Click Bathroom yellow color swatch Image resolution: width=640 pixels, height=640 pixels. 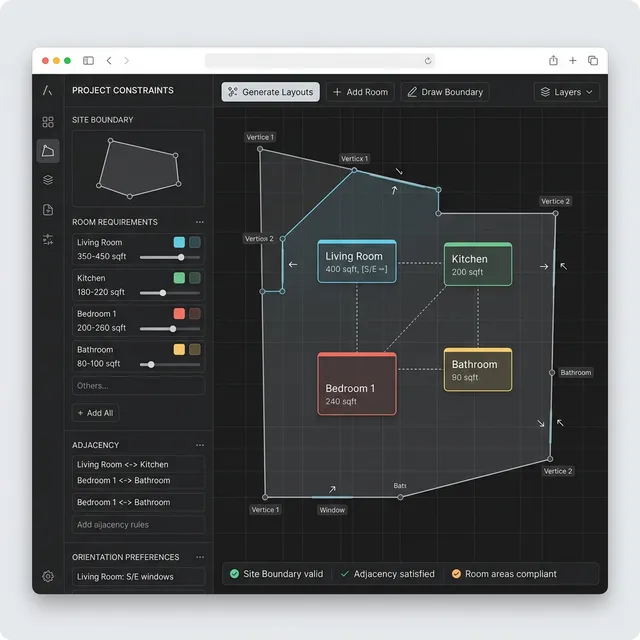click(179, 349)
